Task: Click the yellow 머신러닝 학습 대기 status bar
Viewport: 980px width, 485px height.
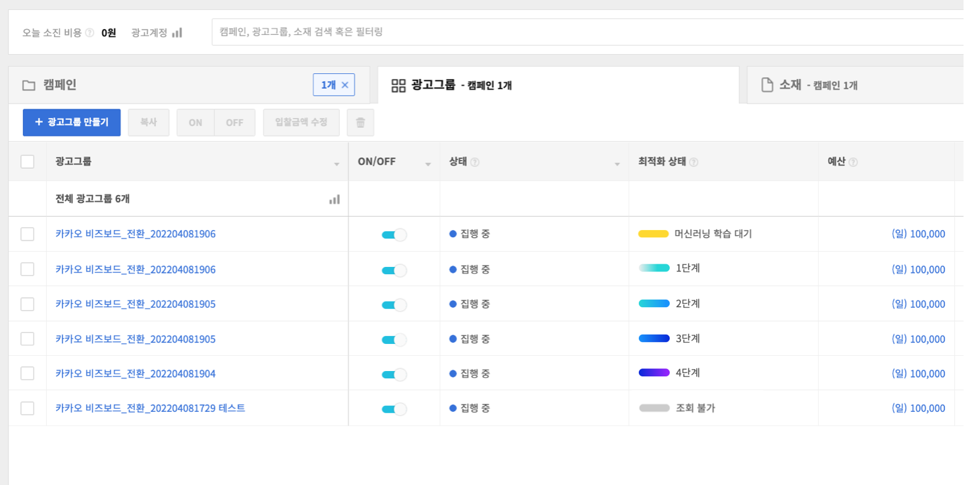Action: click(654, 234)
